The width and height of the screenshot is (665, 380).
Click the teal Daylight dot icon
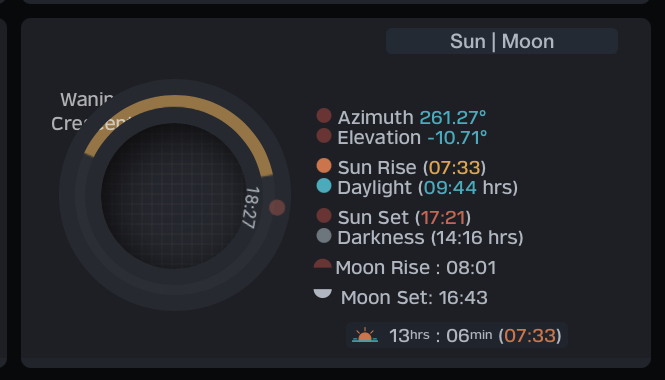click(x=324, y=186)
